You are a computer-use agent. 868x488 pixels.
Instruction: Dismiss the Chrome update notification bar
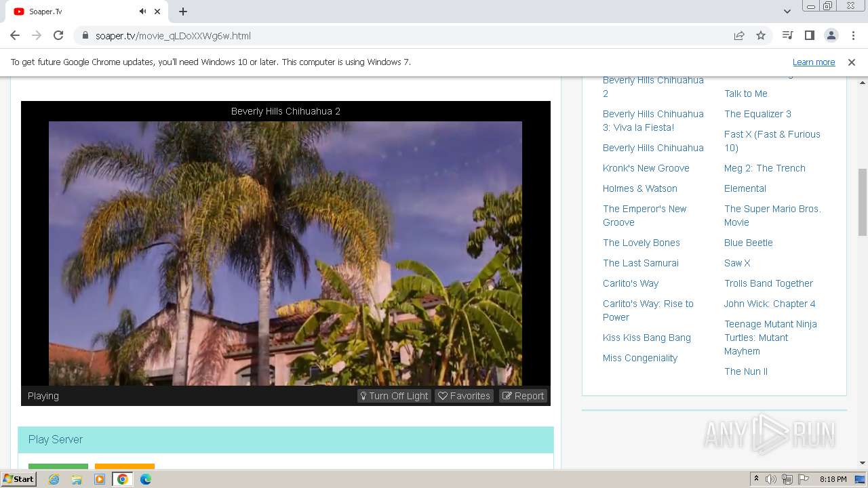pos(852,62)
